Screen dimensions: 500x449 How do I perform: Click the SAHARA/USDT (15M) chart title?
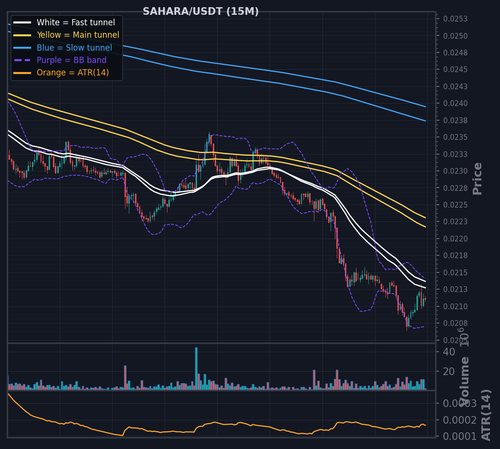pos(200,11)
